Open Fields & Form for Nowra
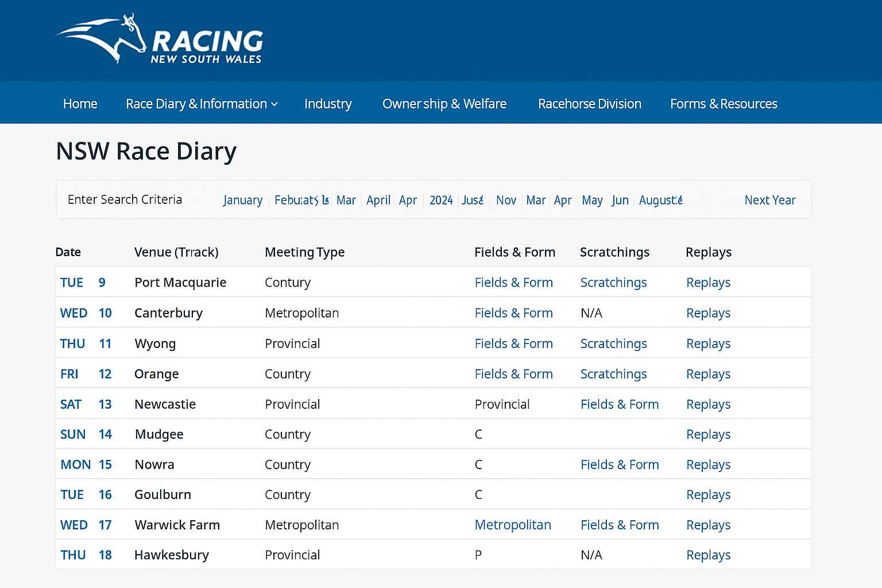This screenshot has height=588, width=882. point(620,465)
